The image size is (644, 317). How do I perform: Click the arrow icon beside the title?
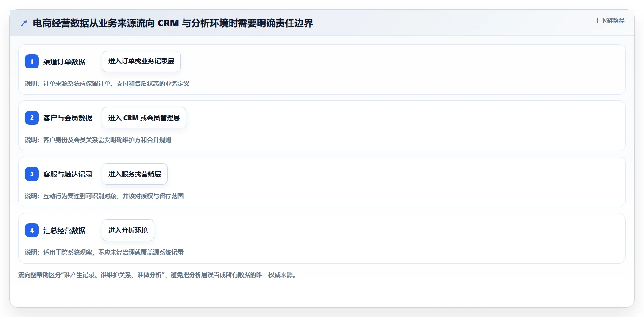24,23
